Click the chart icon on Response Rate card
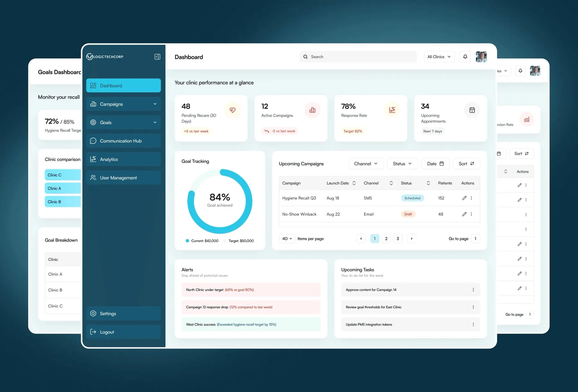The height and width of the screenshot is (392, 578). tap(392, 110)
